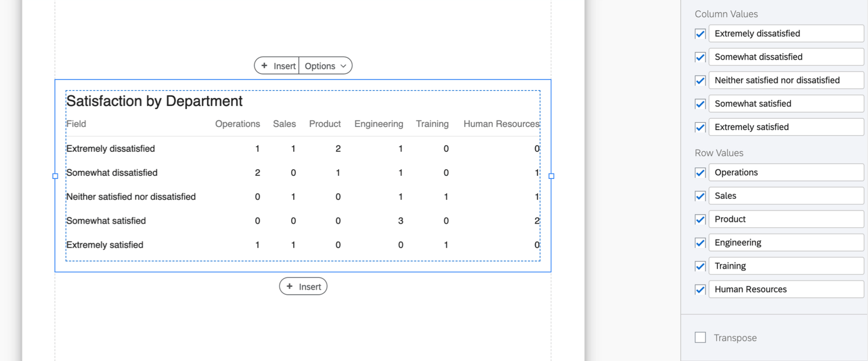Uncheck the Somewhat satisfied column value
The image size is (868, 361).
point(700,104)
